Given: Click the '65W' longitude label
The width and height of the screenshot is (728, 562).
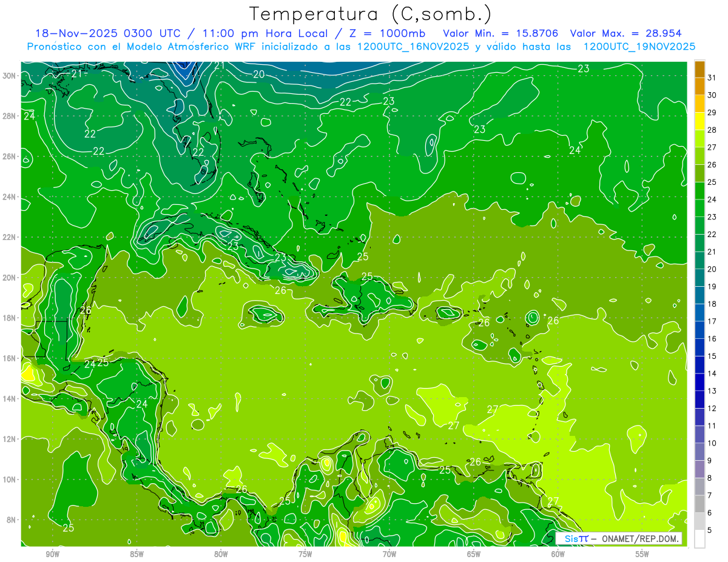Looking at the screenshot, I should 474,554.
